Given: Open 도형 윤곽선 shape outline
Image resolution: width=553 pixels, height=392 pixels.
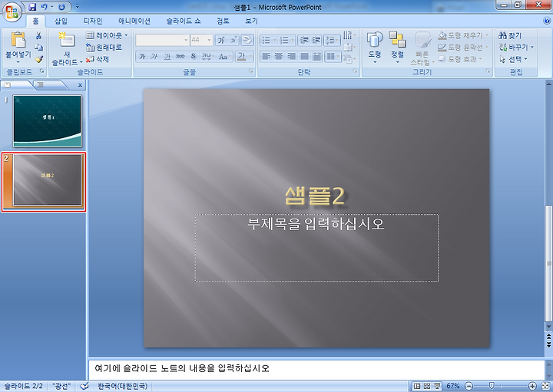Looking at the screenshot, I should click(x=463, y=48).
